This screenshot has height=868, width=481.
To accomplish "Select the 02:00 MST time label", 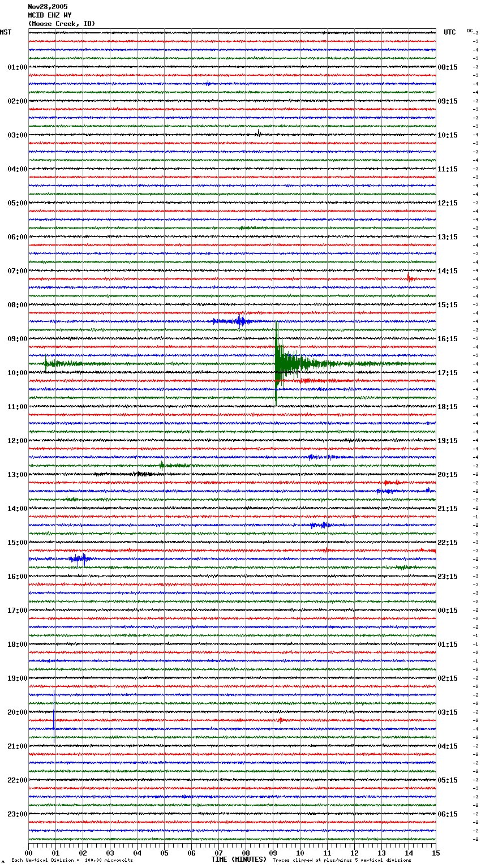I will pos(18,101).
